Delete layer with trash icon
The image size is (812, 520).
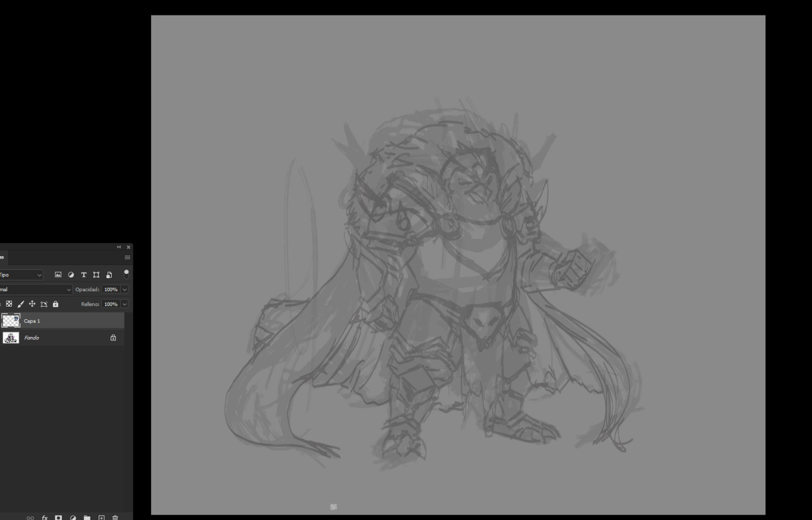tap(115, 517)
